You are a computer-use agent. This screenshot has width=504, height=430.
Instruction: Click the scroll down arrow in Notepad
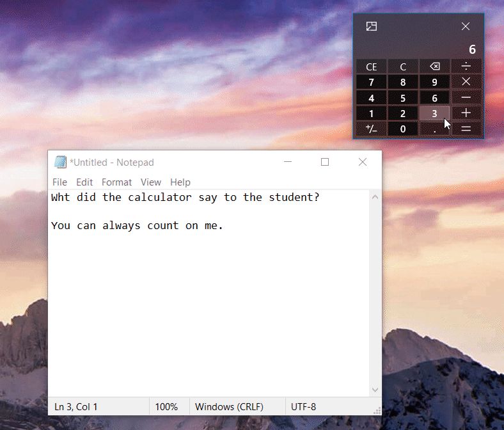[x=375, y=390]
